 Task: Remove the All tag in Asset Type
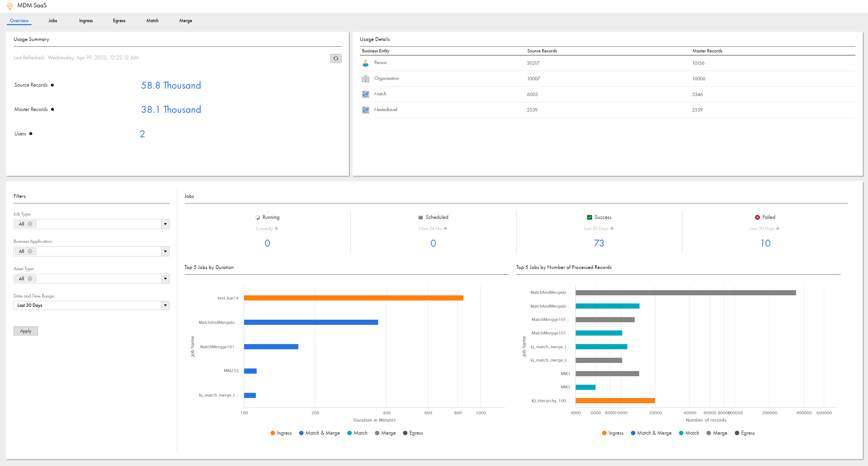coord(30,279)
